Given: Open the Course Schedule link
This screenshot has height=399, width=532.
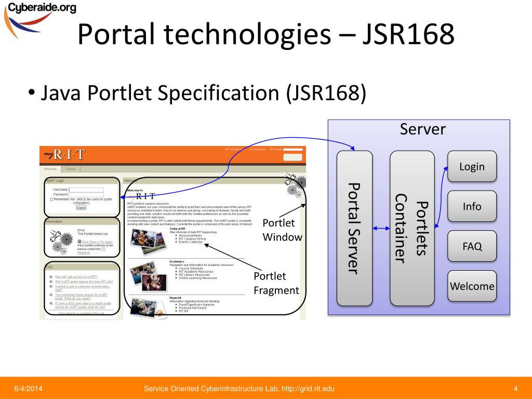Looking at the screenshot, I should [191, 268].
